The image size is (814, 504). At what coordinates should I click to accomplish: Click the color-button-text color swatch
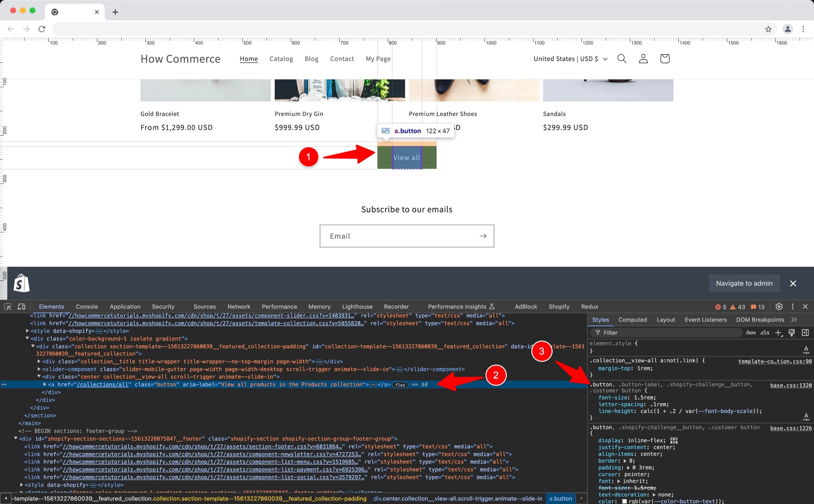click(625, 501)
